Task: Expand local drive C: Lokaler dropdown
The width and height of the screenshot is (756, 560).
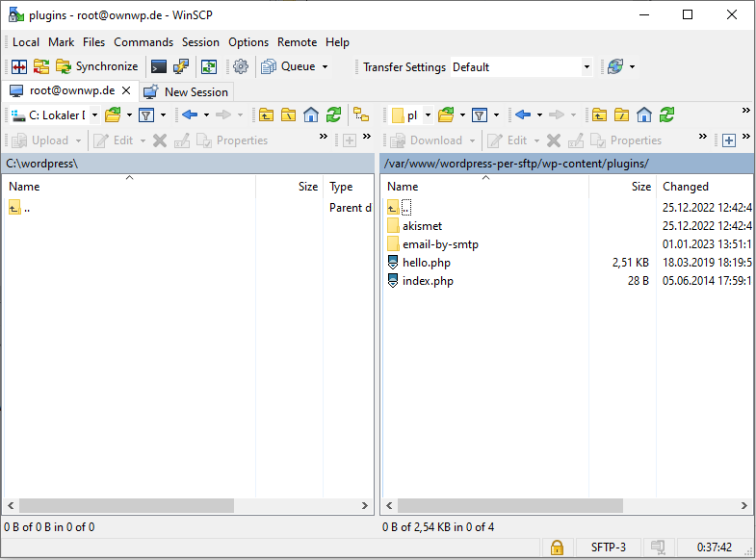Action: (x=94, y=115)
